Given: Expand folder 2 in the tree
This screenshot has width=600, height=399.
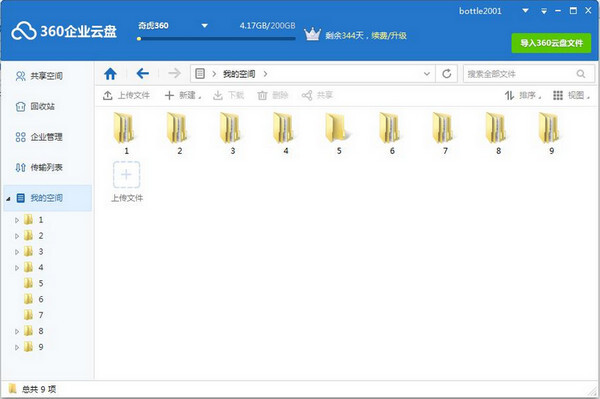Looking at the screenshot, I should click(16, 236).
